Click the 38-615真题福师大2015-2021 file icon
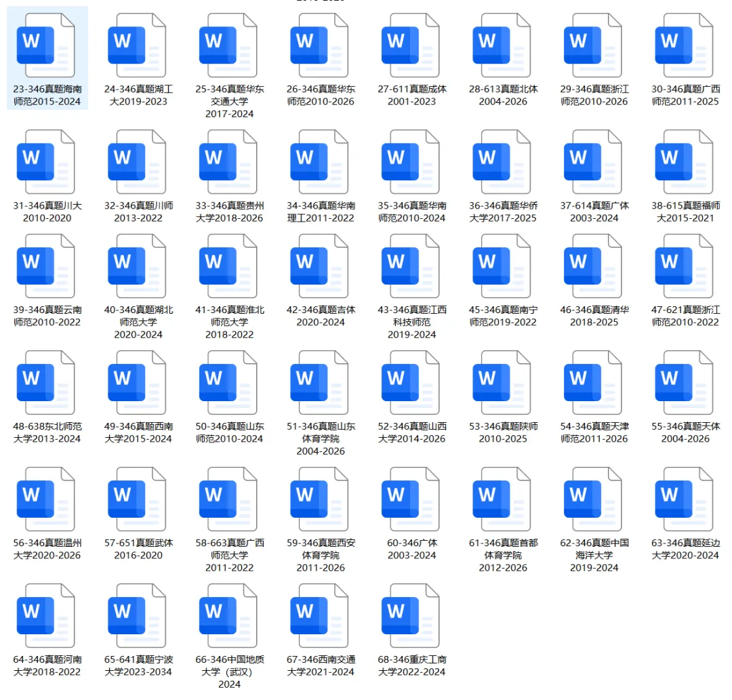The width and height of the screenshot is (732, 700). pos(684,162)
